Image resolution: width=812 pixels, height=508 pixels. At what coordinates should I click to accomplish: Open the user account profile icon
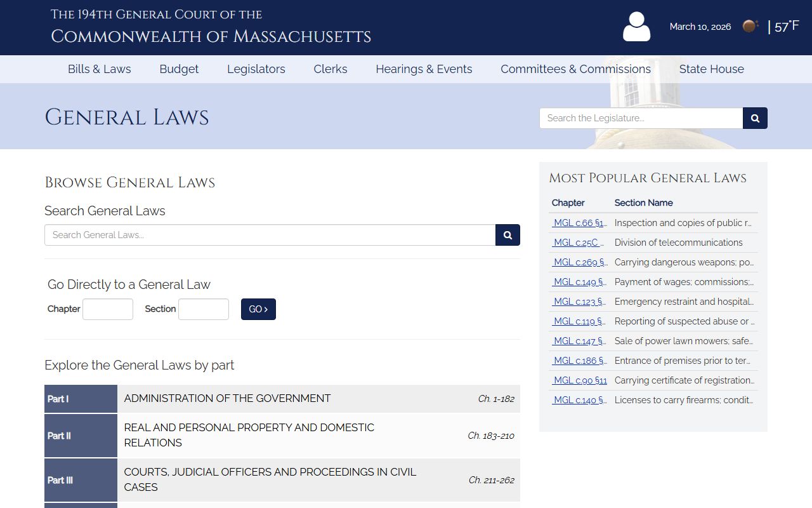coord(636,27)
